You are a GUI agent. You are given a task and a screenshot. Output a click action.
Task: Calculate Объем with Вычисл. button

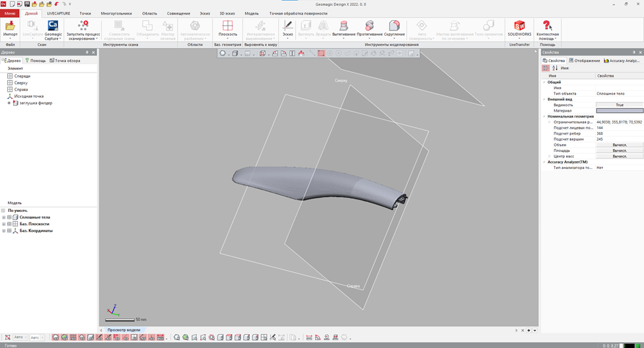point(620,145)
